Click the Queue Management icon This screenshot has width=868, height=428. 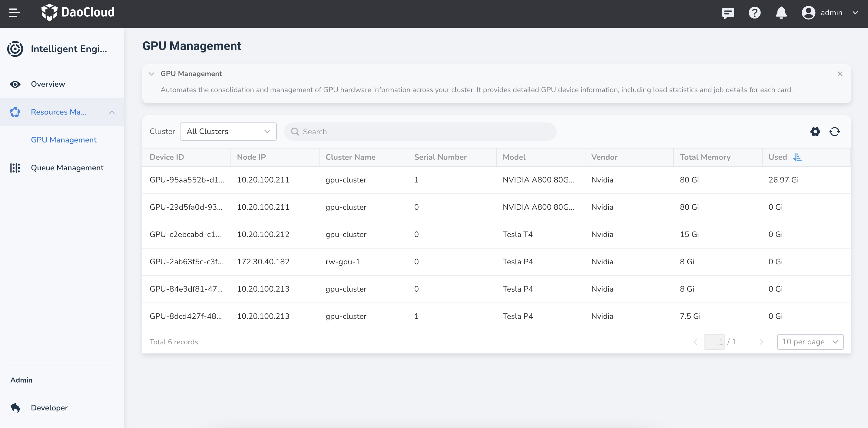click(x=15, y=168)
